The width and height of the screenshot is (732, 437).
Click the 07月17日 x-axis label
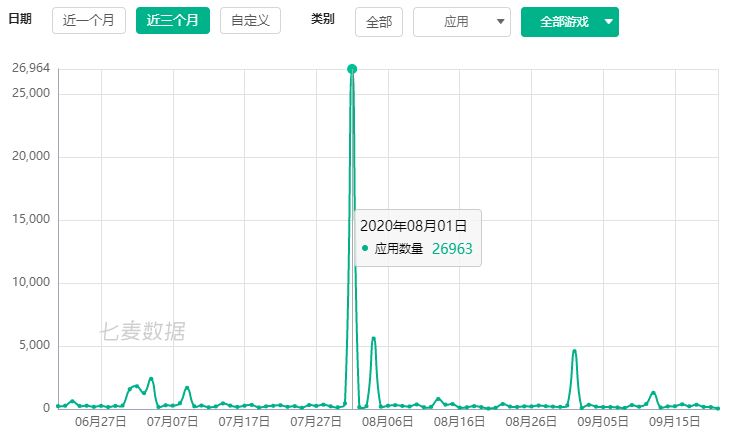[244, 422]
